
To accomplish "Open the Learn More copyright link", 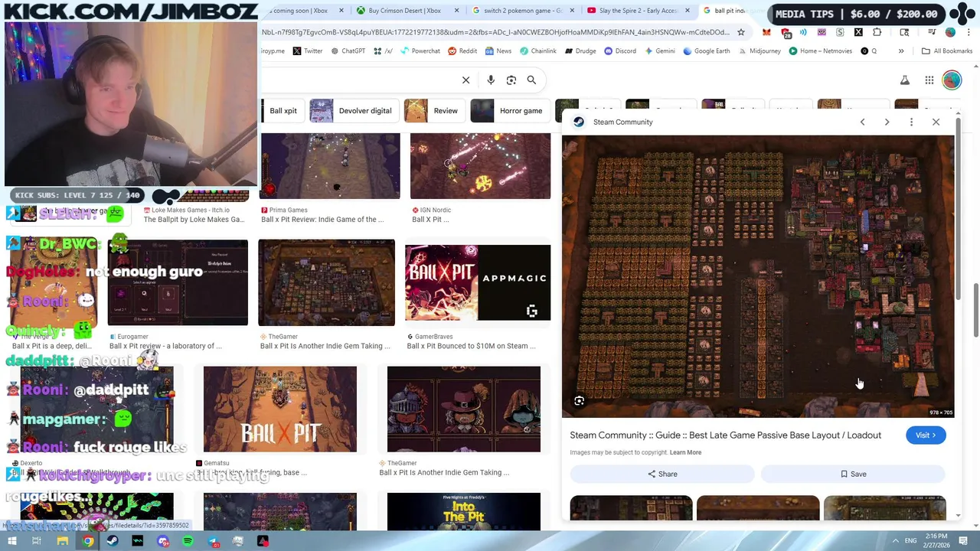I will [685, 452].
